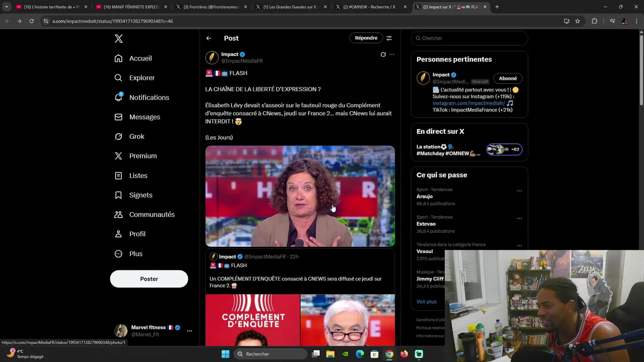Image resolution: width=644 pixels, height=362 pixels.
Task: Click the blue verified badge beside Impact
Action: 243,54
